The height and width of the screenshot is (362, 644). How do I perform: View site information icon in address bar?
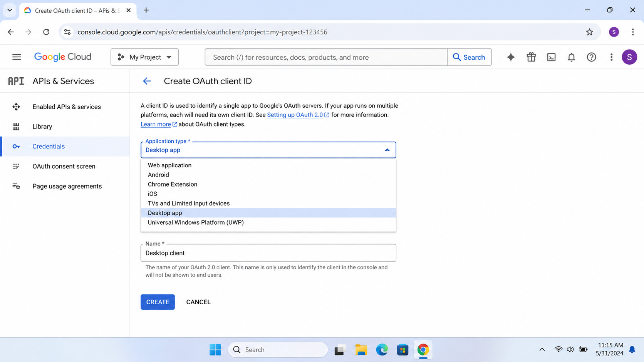67,32
